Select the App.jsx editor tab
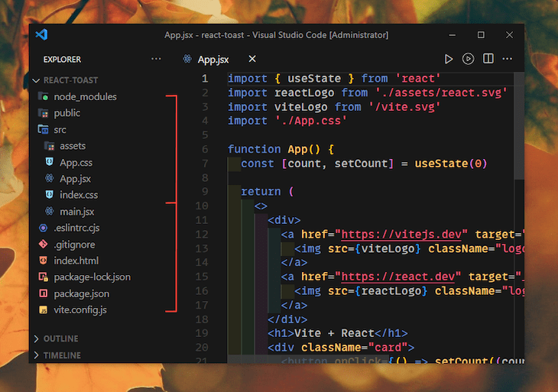The height and width of the screenshot is (392, 558). point(212,60)
